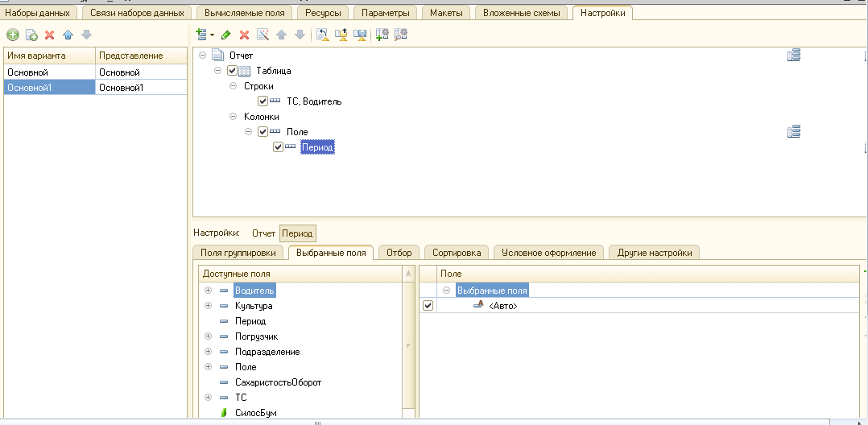Collapse the Таблица node
The image size is (868, 425).
(217, 71)
